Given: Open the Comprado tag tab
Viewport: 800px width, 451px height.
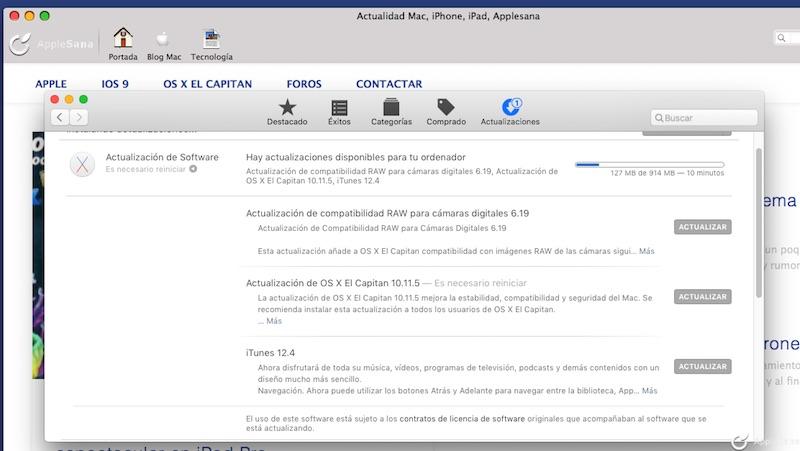Looking at the screenshot, I should [x=446, y=111].
